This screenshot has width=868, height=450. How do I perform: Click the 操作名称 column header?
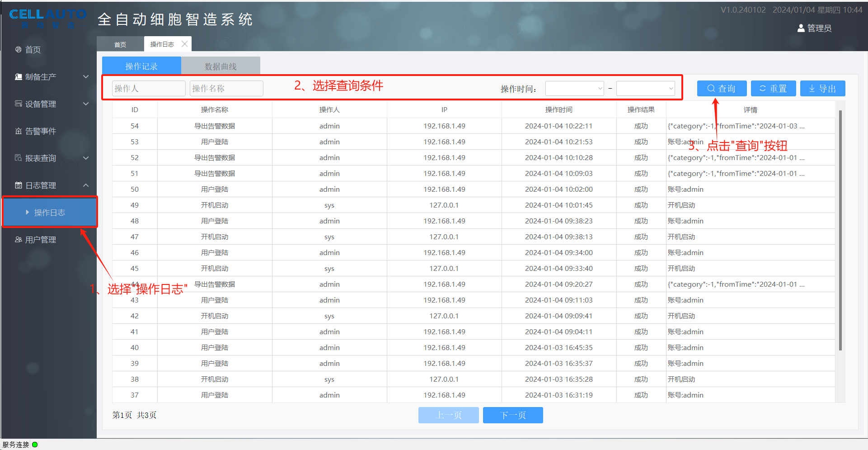(x=215, y=110)
